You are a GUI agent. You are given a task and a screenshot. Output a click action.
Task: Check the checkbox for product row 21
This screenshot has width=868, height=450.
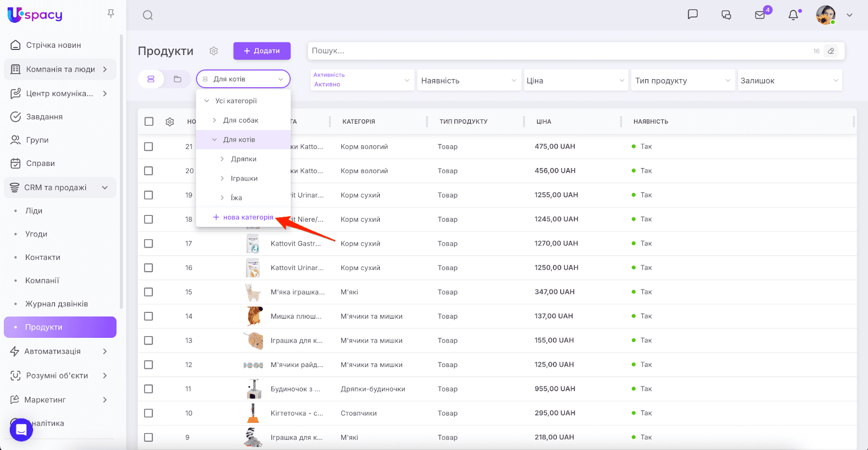149,147
